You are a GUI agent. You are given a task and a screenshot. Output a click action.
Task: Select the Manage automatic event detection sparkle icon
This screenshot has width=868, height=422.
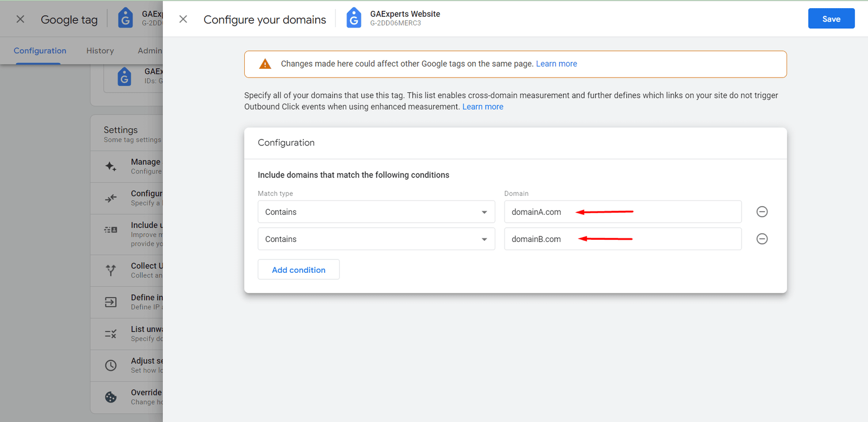(x=110, y=167)
